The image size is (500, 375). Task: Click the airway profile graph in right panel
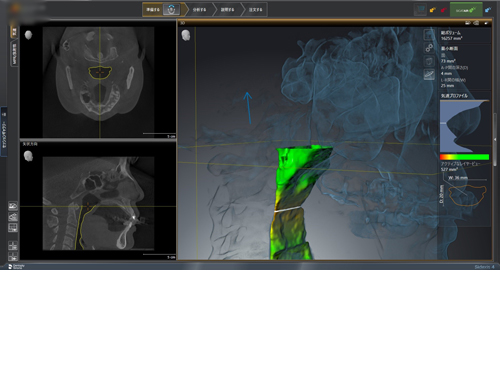click(465, 126)
